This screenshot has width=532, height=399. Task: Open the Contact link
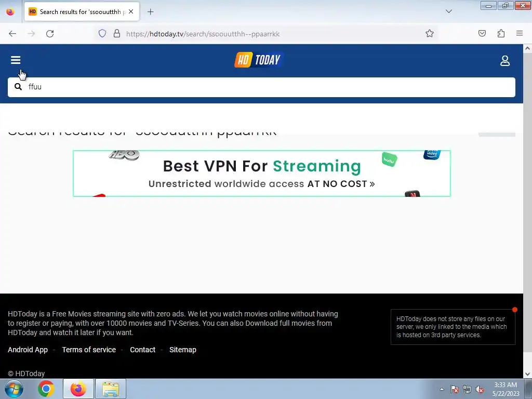point(142,350)
